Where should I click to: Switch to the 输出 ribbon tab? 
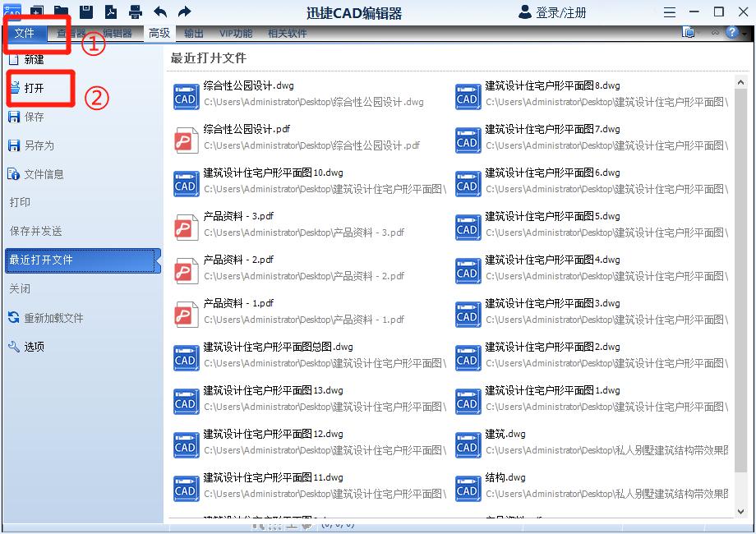point(195,33)
